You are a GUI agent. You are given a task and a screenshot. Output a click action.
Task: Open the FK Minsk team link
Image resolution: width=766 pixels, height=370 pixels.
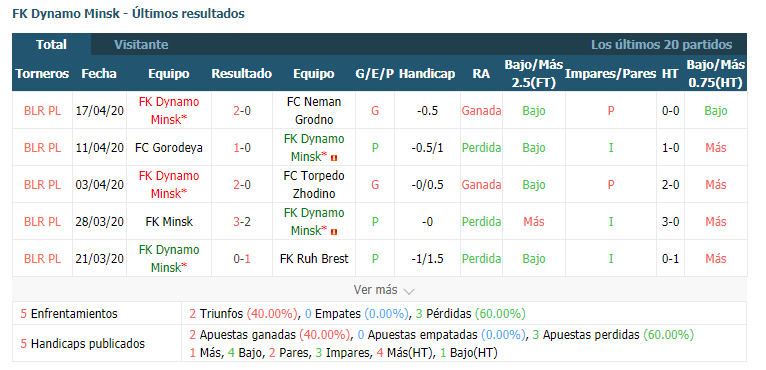coord(169,222)
